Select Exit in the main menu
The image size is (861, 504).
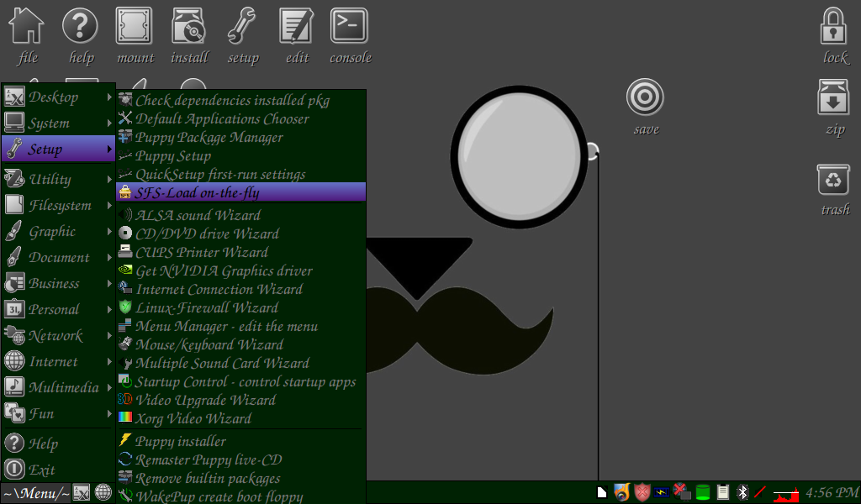(x=58, y=470)
